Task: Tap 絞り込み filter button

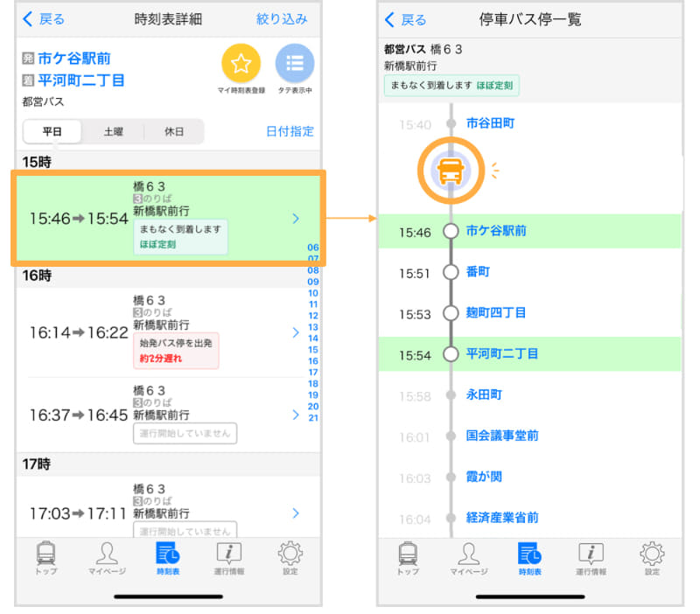Action: coord(282,19)
